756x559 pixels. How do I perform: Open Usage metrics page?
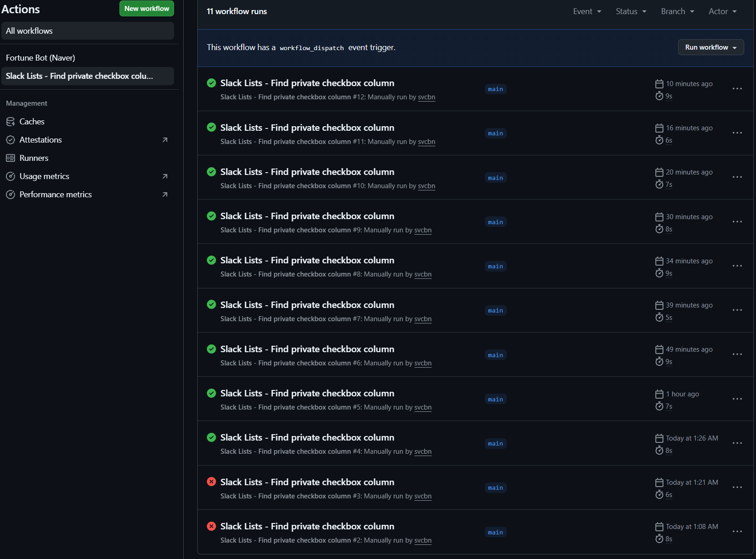coord(87,176)
